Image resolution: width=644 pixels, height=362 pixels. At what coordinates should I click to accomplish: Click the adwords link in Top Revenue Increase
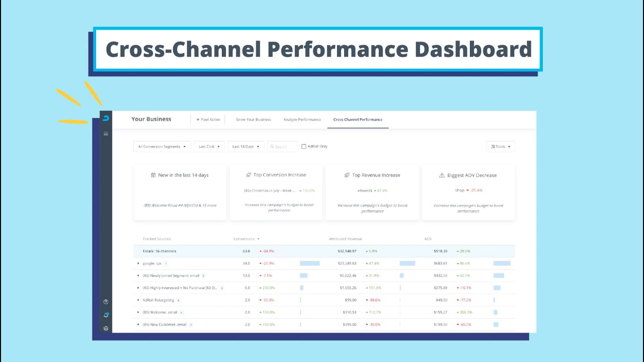(x=365, y=191)
